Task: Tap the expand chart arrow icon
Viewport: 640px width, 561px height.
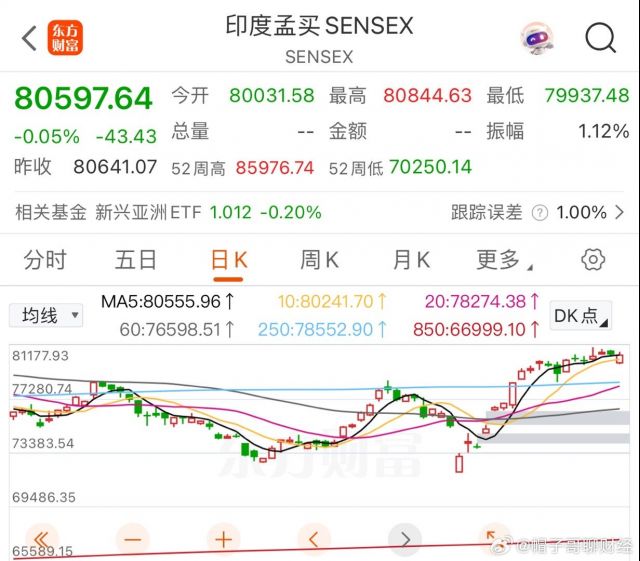Action: click(495, 539)
